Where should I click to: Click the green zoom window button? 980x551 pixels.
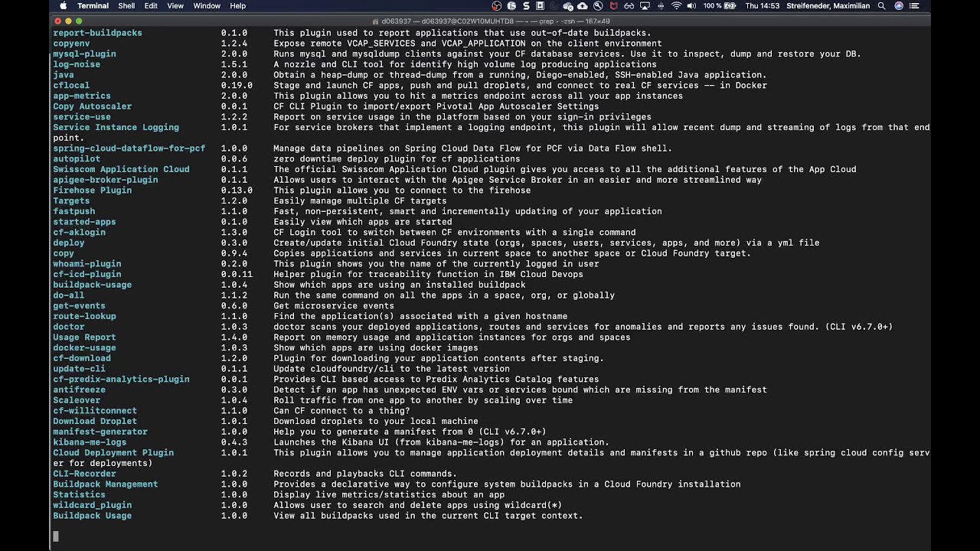coord(79,21)
